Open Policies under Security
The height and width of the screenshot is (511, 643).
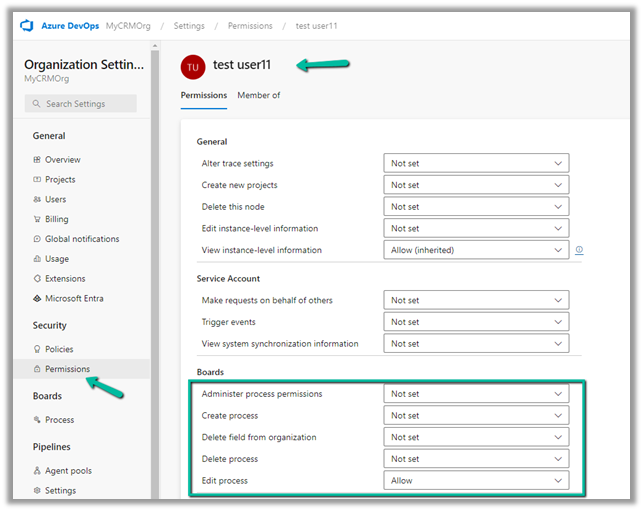coord(61,349)
